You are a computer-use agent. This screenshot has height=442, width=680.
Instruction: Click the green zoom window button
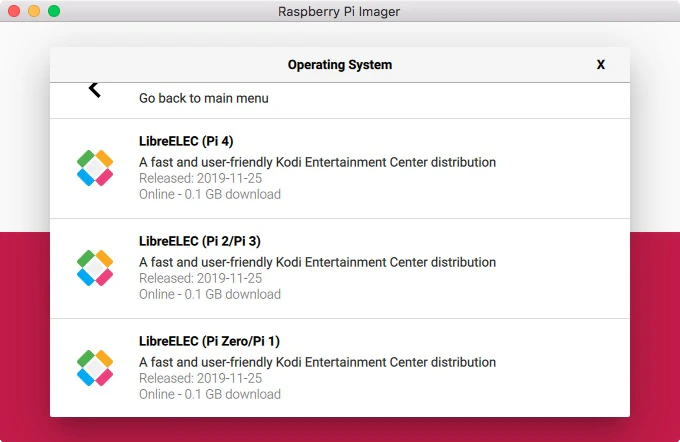pyautogui.click(x=54, y=11)
